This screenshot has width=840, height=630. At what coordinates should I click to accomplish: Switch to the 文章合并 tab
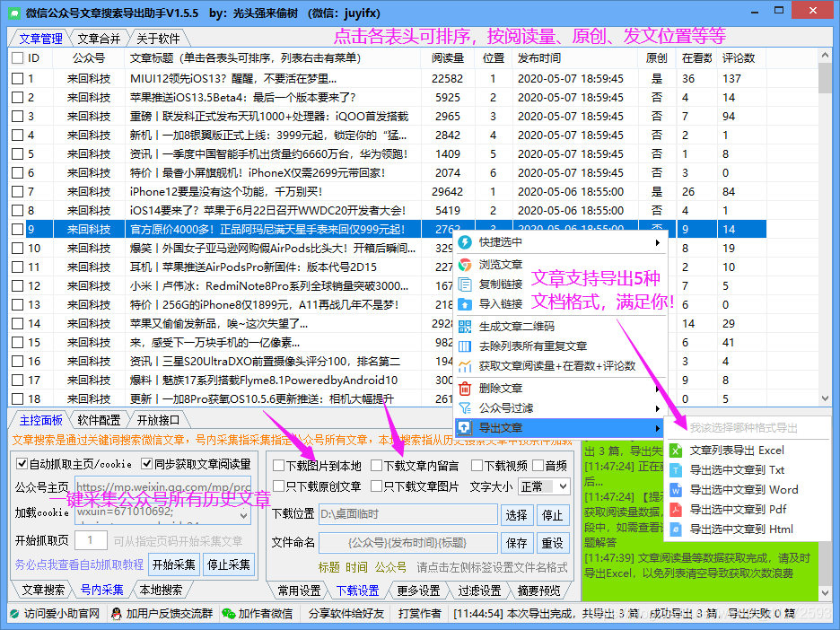(x=99, y=39)
